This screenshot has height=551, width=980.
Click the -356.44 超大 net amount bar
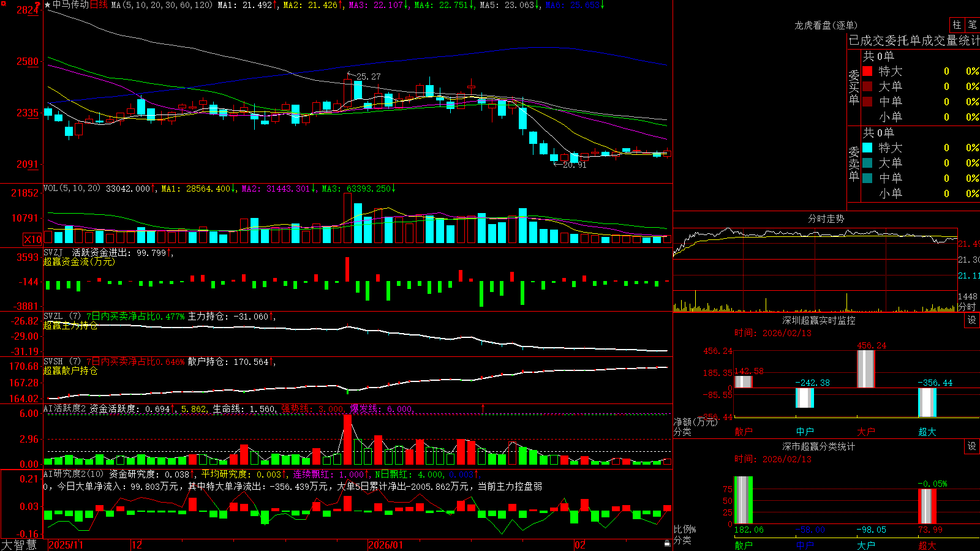click(x=927, y=402)
